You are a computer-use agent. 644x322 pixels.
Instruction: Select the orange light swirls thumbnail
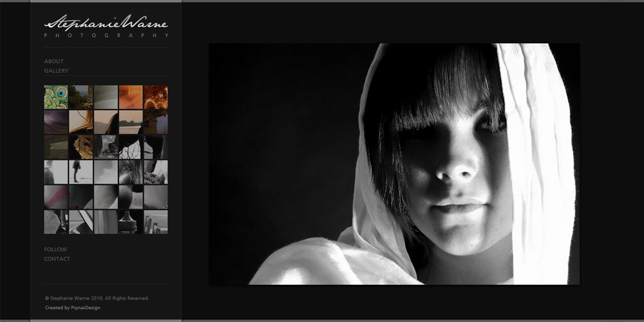[x=156, y=97]
